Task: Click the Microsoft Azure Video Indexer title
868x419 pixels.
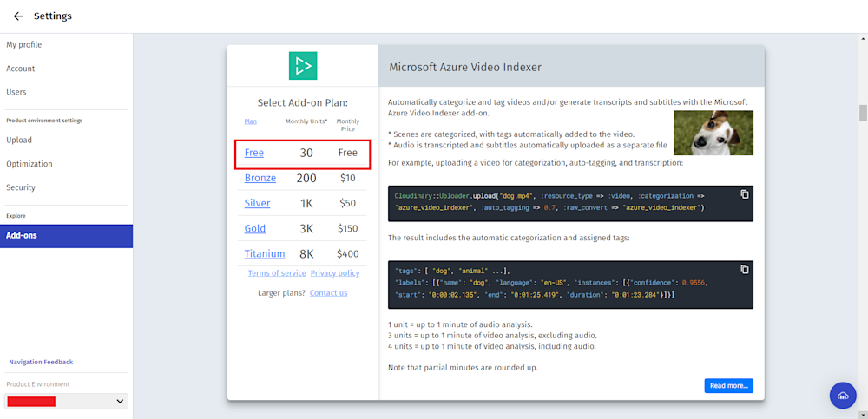Action: (465, 67)
